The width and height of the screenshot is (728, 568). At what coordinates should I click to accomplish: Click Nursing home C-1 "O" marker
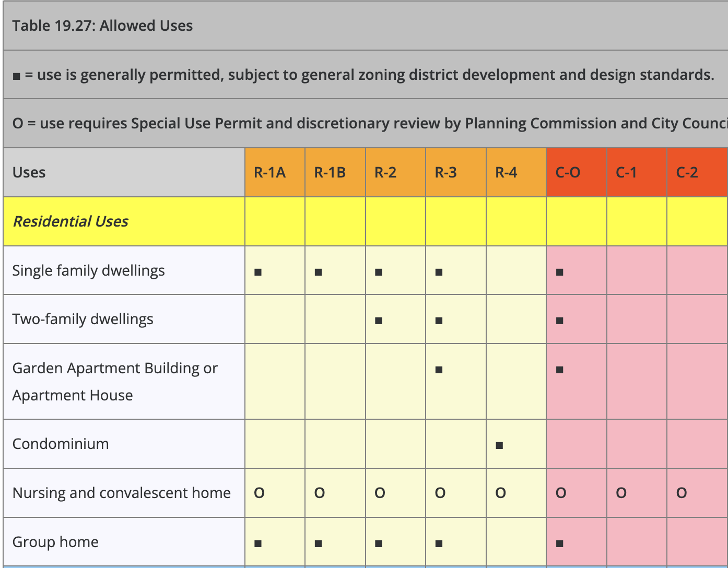621,493
